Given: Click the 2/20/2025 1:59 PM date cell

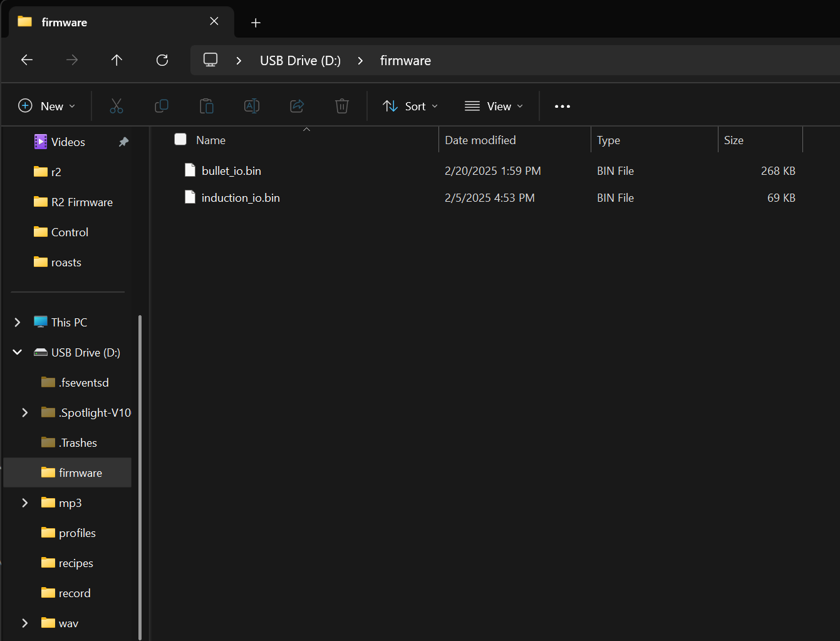Looking at the screenshot, I should point(493,170).
